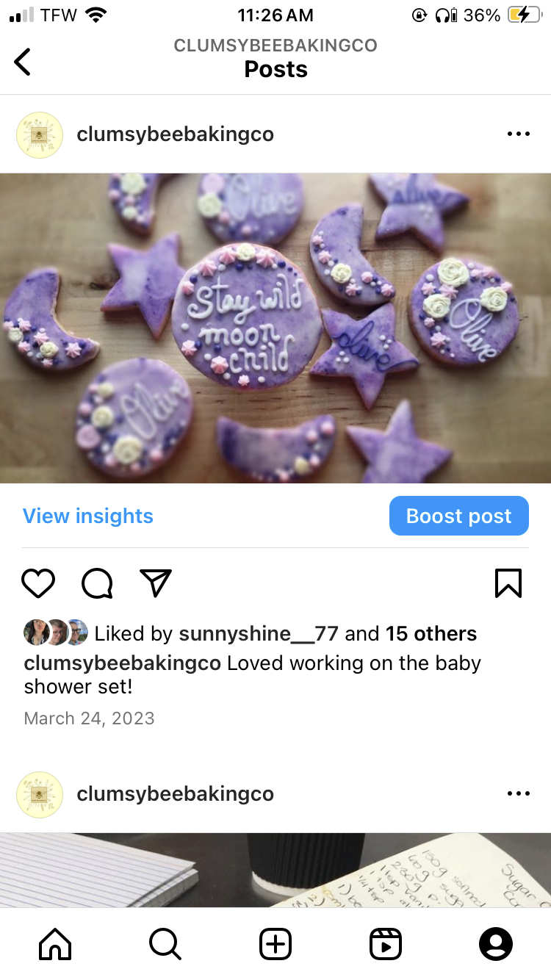Open the profile tab icon

tap(496, 944)
